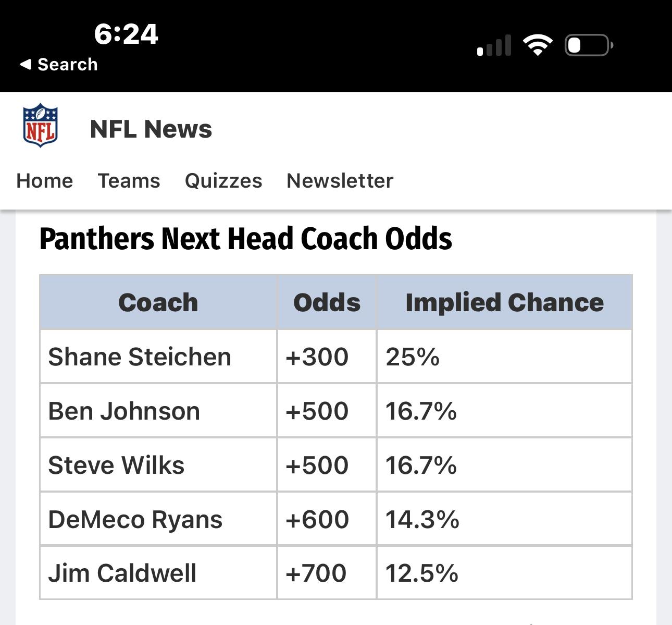This screenshot has width=672, height=625.
Task: Tap the Odds column header
Action: [x=327, y=302]
